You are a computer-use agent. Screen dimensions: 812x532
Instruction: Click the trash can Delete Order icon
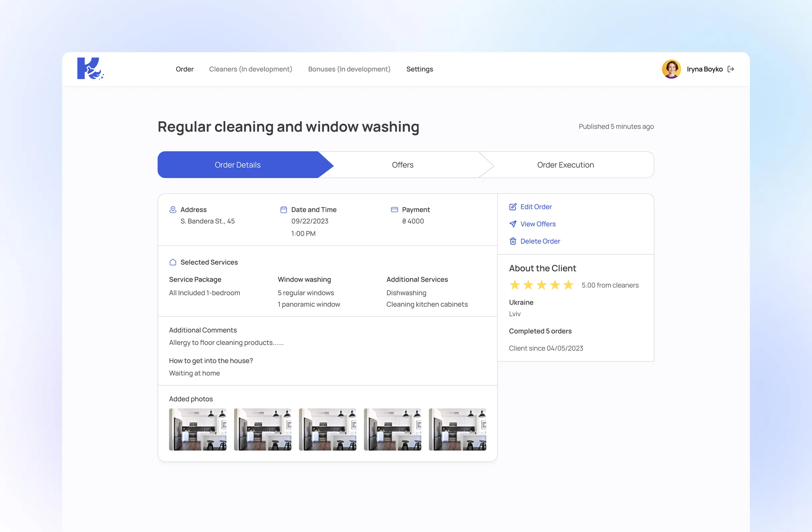coord(513,241)
